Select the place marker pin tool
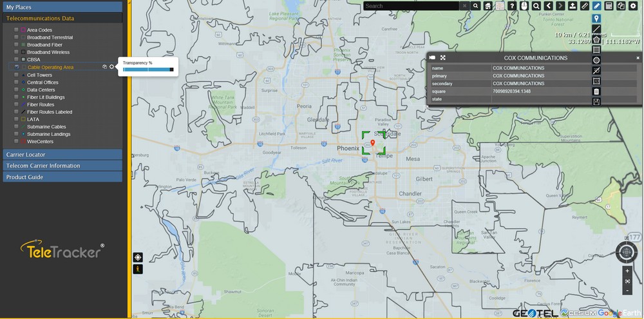The height and width of the screenshot is (319, 644). [596, 19]
